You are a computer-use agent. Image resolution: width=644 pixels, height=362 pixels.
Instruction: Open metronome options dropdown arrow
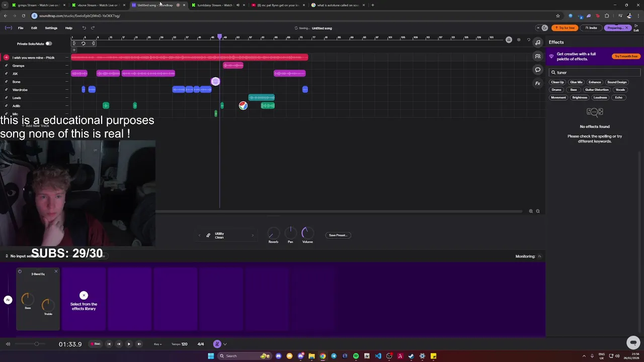(225, 344)
